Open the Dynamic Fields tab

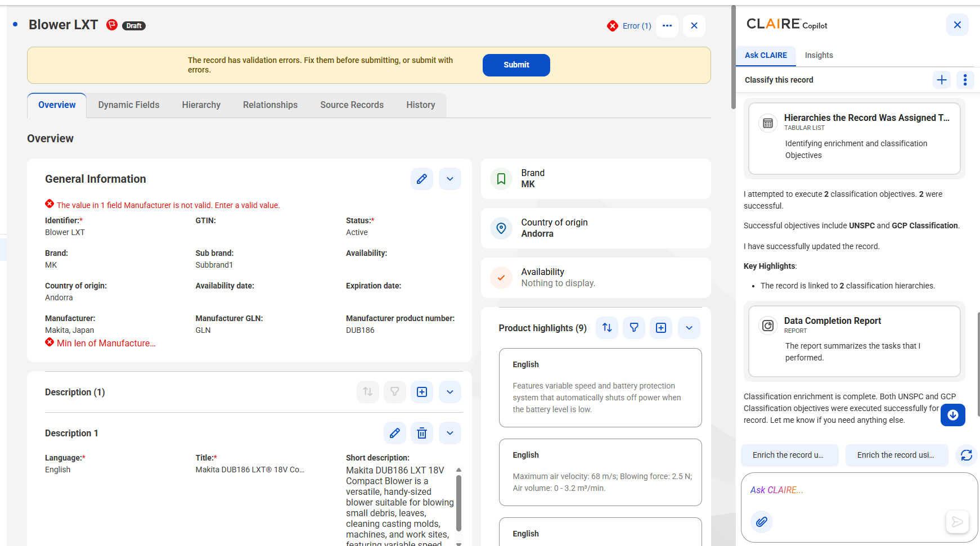click(129, 105)
